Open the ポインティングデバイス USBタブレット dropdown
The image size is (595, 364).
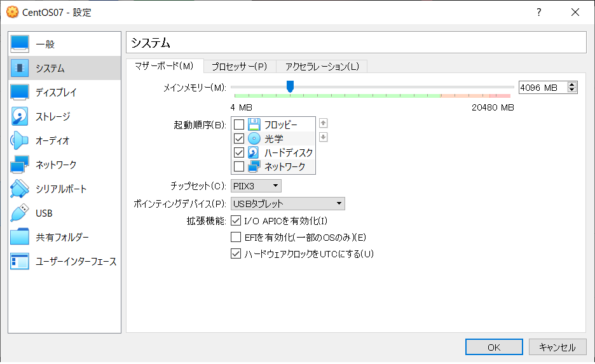[287, 204]
